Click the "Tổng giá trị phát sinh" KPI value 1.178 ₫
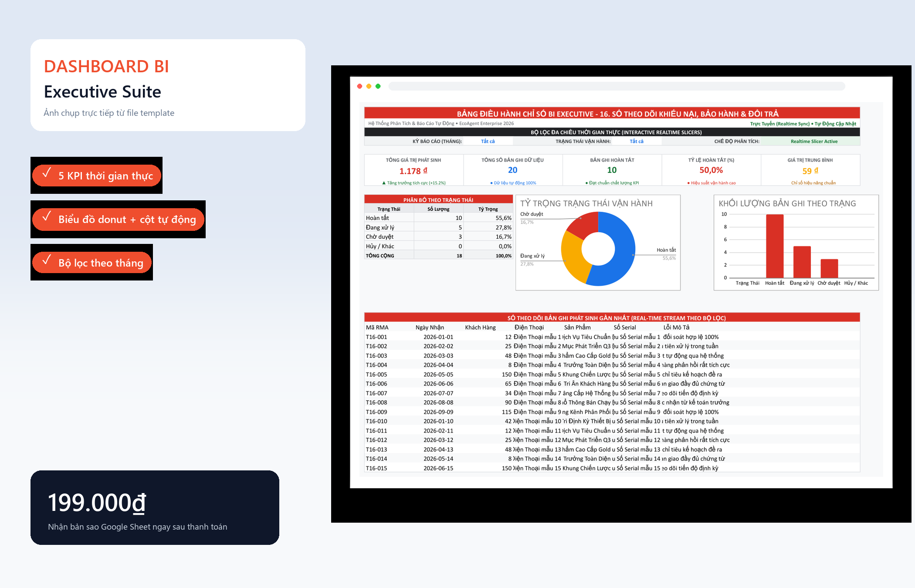 click(x=413, y=171)
